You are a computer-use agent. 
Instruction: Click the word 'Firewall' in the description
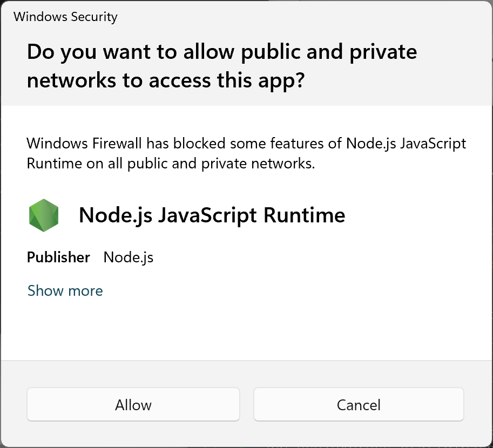coord(117,144)
